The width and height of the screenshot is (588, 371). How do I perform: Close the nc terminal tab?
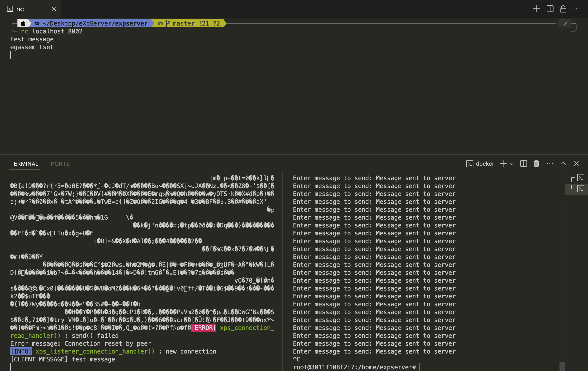(x=54, y=9)
